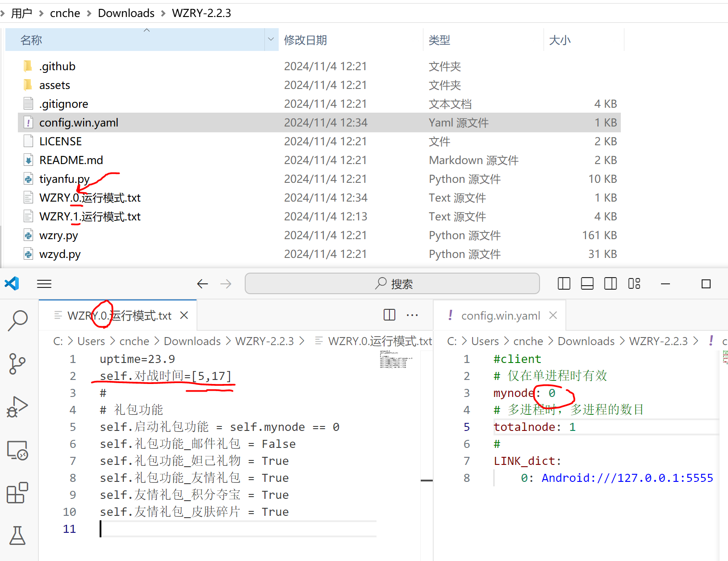Screen dimensions: 728x561
Task: Open the Customize Layout icon
Action: point(634,284)
